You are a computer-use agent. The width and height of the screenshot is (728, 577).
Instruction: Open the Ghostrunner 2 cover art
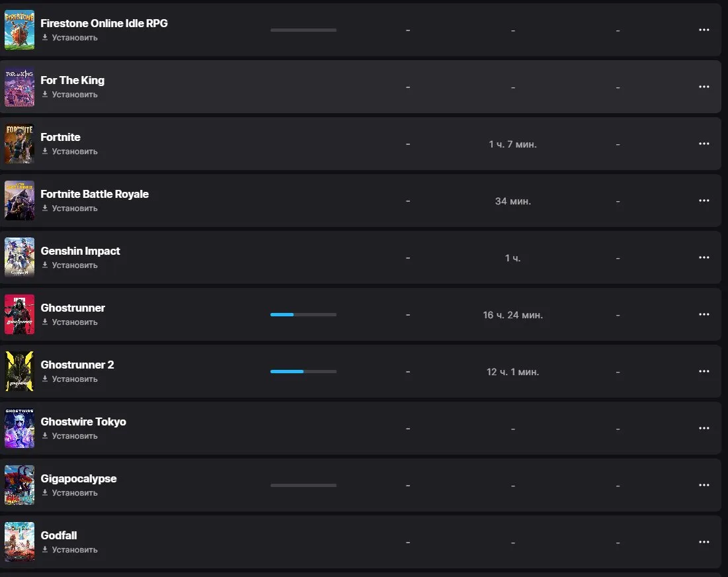[19, 371]
